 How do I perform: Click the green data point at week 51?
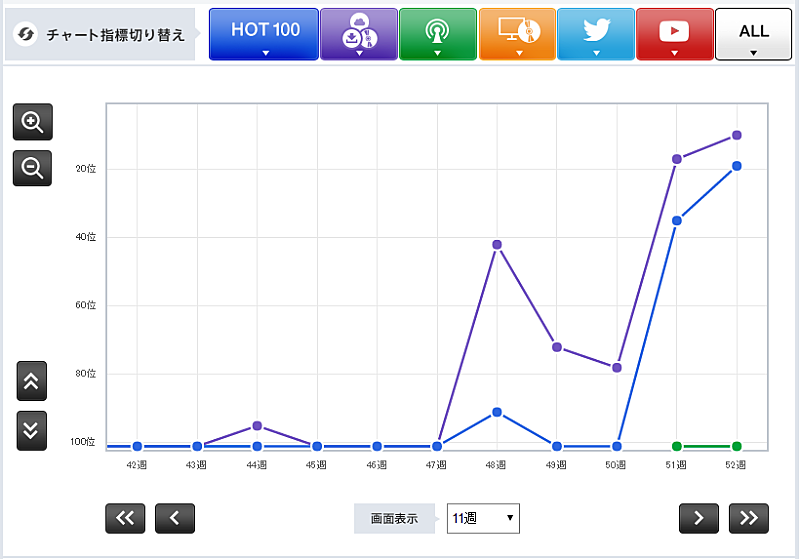coord(677,446)
